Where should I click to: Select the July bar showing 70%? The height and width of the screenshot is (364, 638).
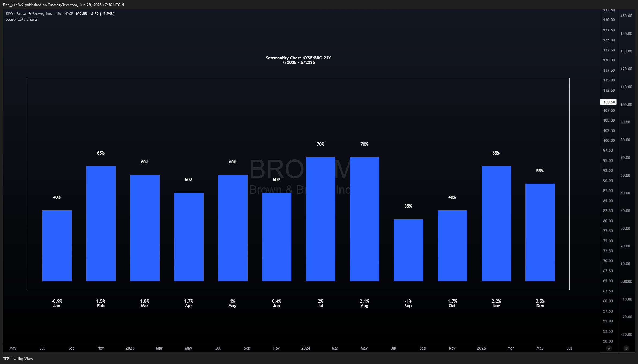320,219
